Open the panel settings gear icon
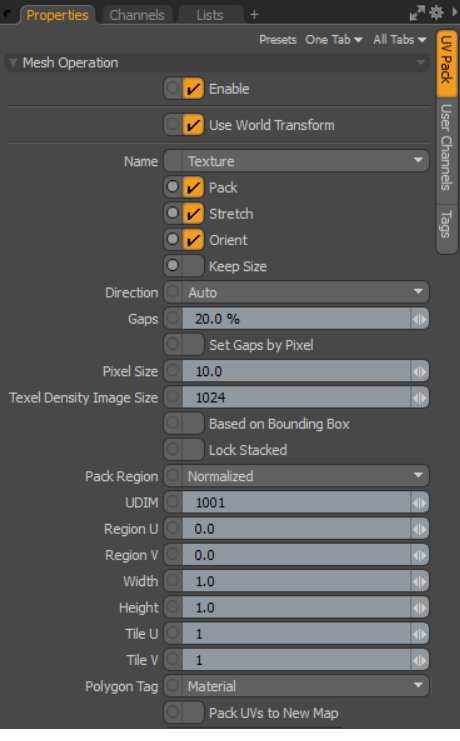Screen dimensions: 460x741 [x=436, y=13]
